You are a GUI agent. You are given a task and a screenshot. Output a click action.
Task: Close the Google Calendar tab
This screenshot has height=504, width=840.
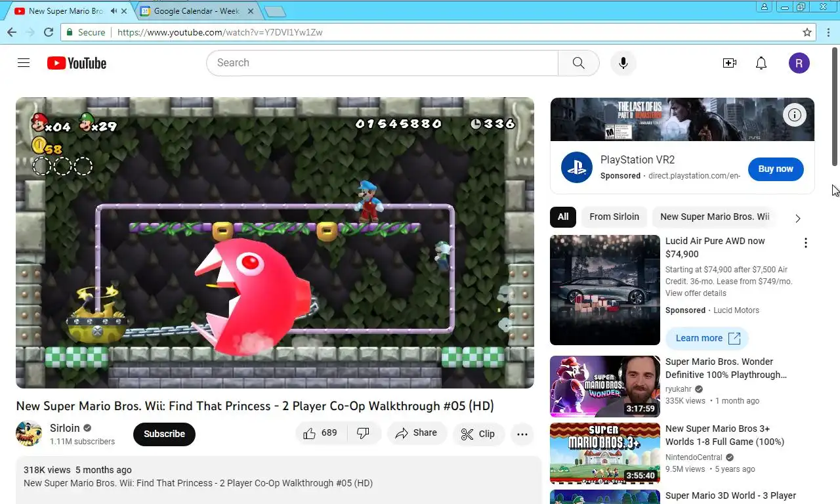(x=250, y=11)
